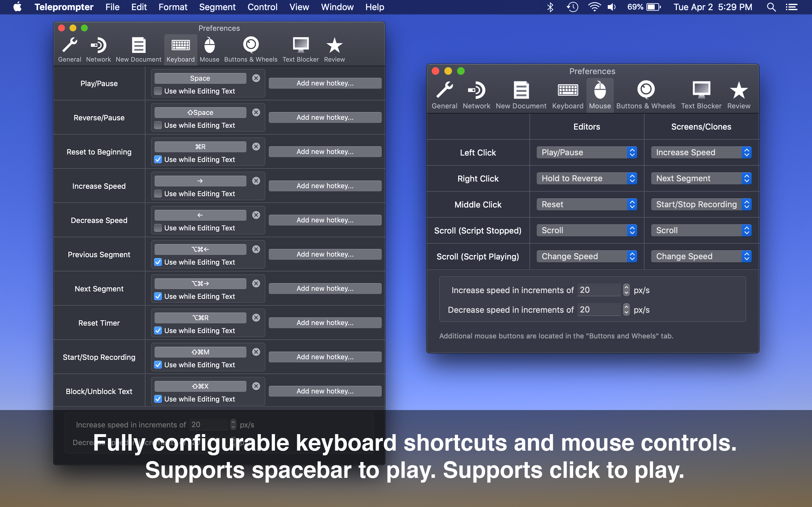Click the decrease speed increments value field

point(599,310)
